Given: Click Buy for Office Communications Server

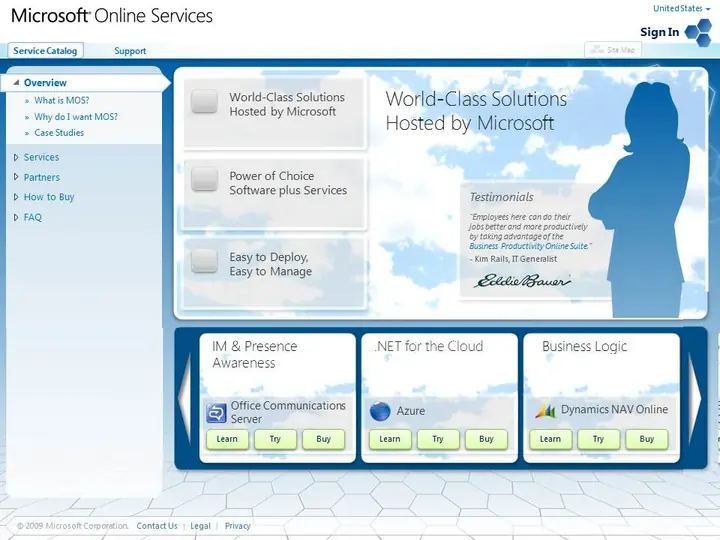Looking at the screenshot, I should (x=323, y=439).
